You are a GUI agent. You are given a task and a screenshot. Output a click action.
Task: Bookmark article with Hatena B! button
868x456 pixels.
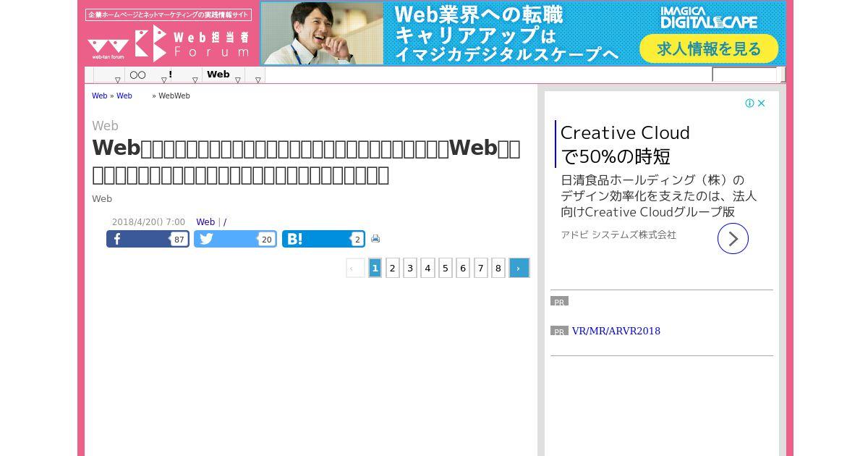[323, 239]
